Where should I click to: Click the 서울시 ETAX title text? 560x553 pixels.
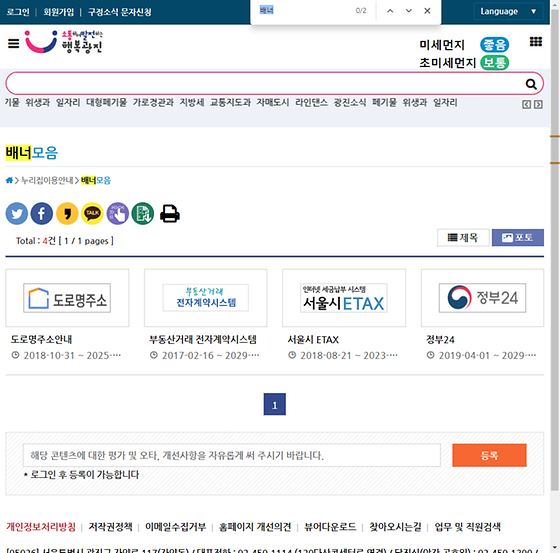click(313, 339)
